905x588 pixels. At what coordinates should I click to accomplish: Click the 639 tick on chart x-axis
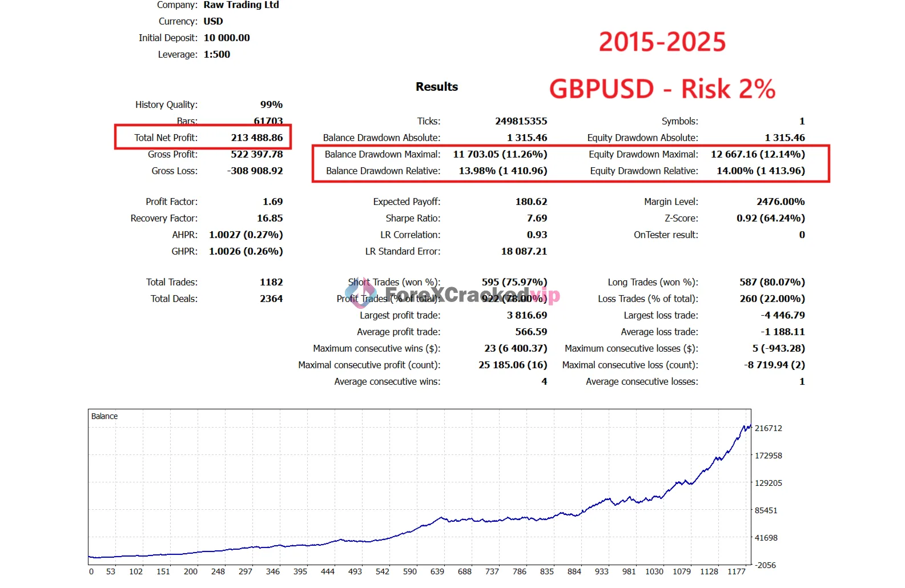click(x=437, y=571)
